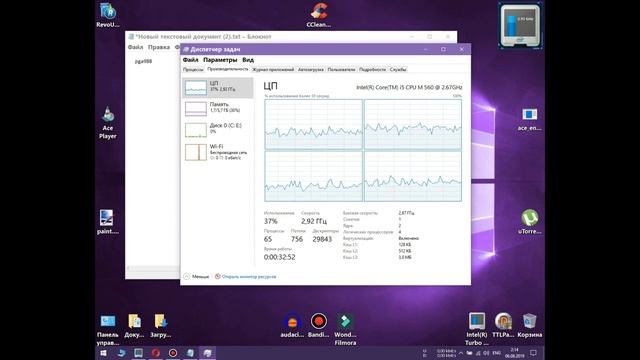The width and height of the screenshot is (640, 360).
Task: Click the Notepad text containing pga988
Action: [x=143, y=61]
